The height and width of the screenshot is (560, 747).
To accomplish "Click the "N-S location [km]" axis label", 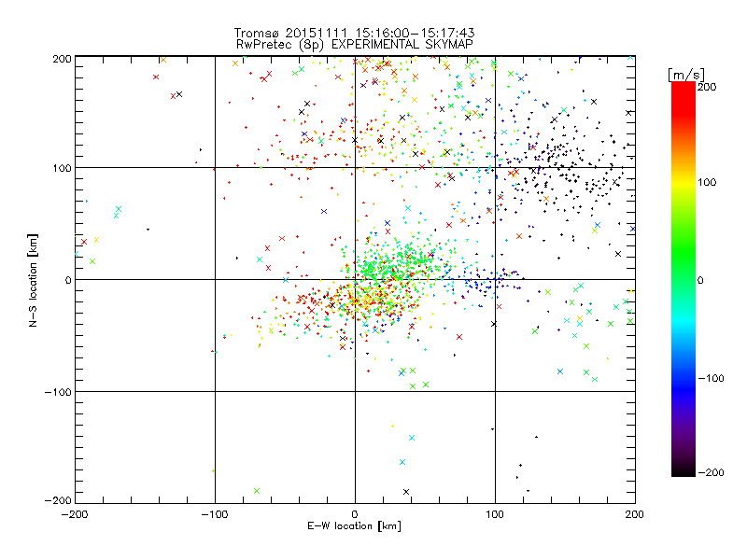I will coord(33,281).
